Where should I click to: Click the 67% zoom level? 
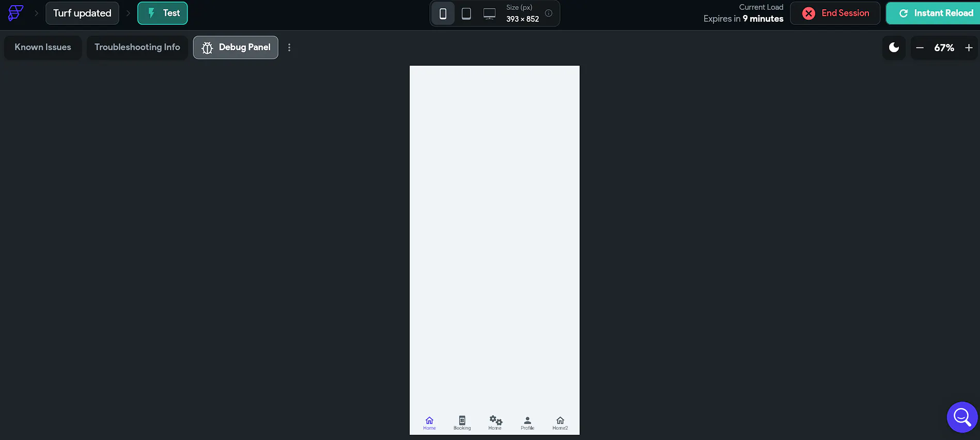[944, 48]
